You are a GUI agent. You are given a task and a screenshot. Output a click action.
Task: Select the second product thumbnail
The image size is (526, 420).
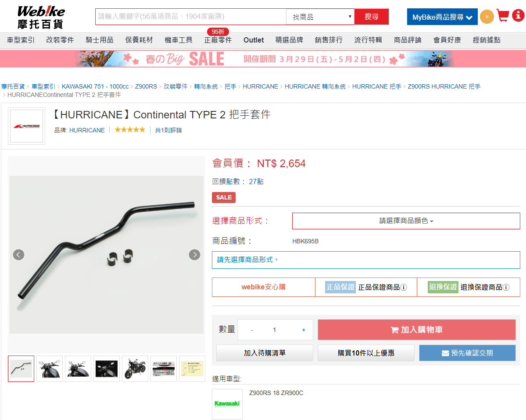click(50, 369)
